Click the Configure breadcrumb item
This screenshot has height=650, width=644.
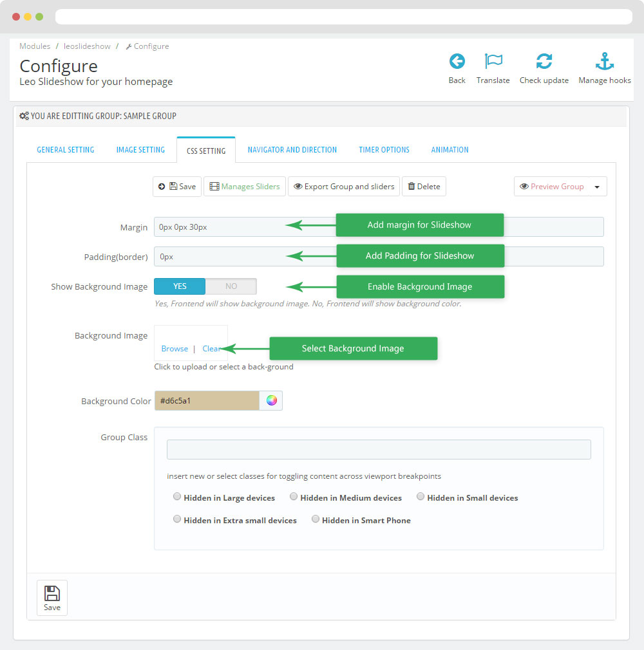click(147, 46)
